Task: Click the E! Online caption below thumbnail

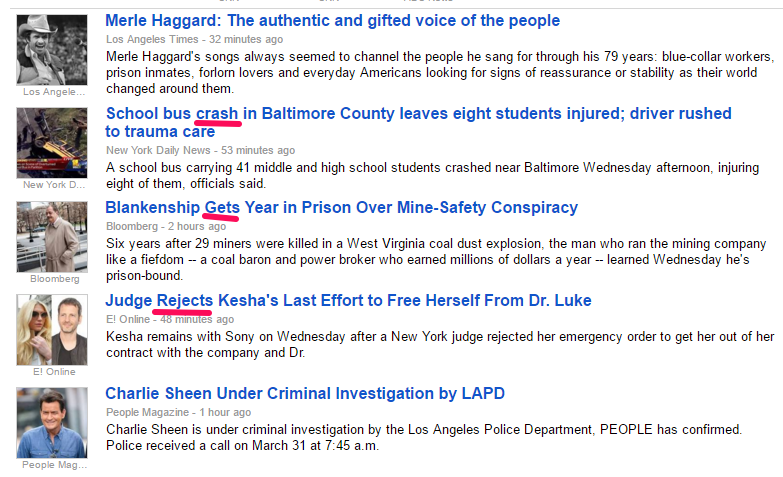Action: click(x=52, y=372)
